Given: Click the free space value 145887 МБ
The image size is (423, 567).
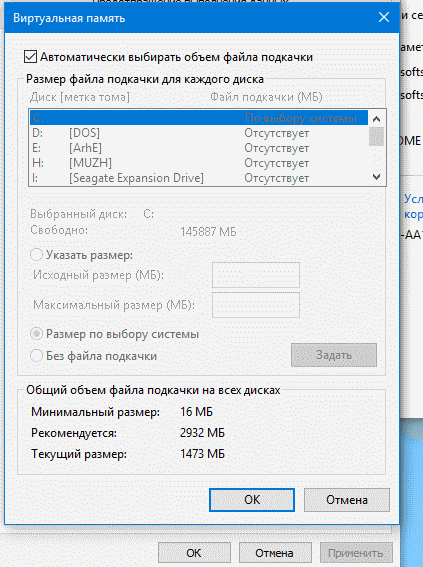Looking at the screenshot, I should [x=208, y=232].
